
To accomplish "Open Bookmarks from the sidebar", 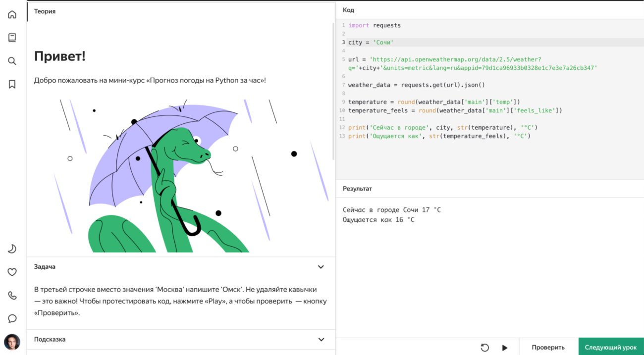I will pyautogui.click(x=12, y=84).
